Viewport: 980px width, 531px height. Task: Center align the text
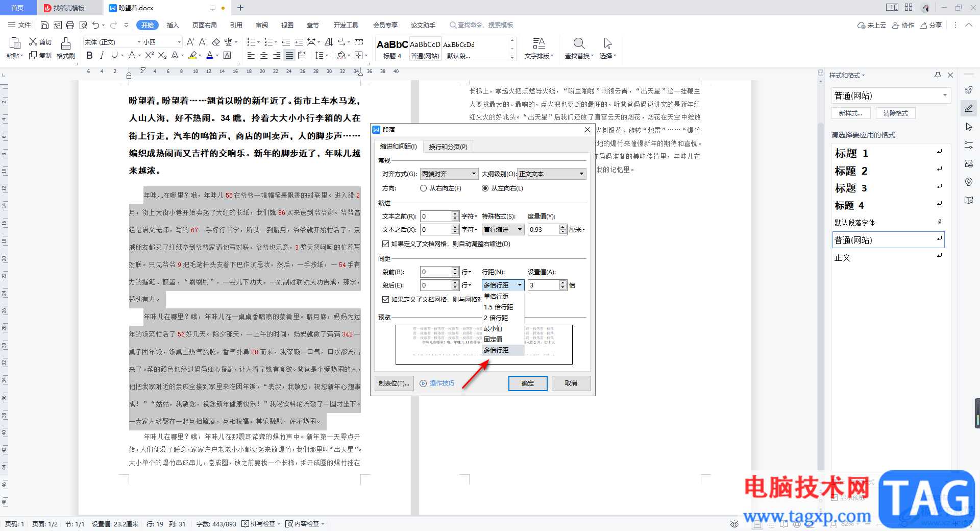coord(263,55)
